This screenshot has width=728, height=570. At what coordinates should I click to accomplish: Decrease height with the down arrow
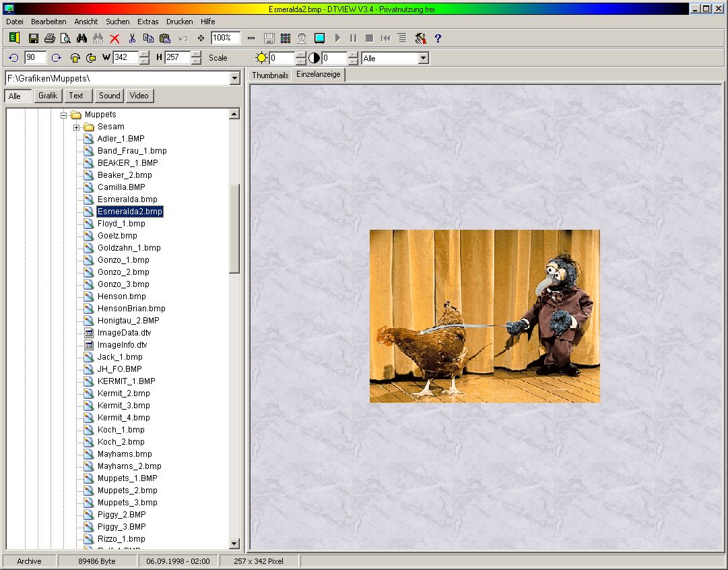pyautogui.click(x=197, y=61)
